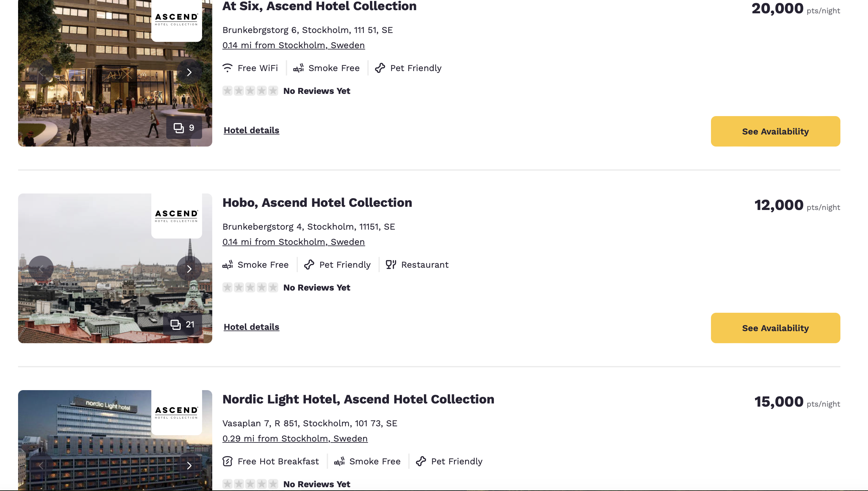Open Hotel details for Hobo
Screen dimensions: 868x491
coord(251,327)
